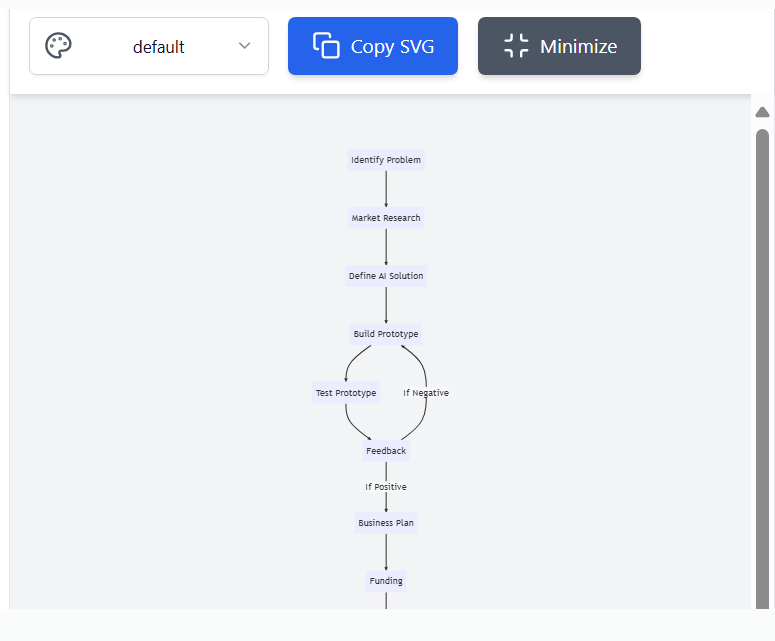
Task: Select the Business Plan node
Action: pos(386,523)
